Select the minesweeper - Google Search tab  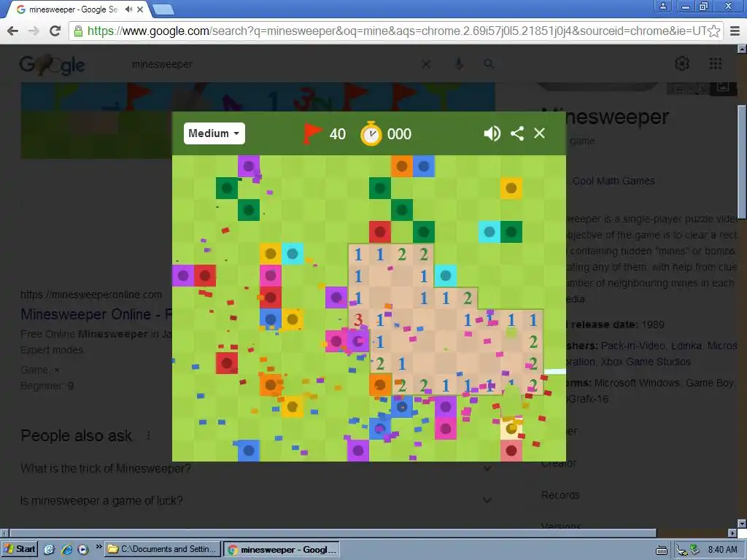[74, 9]
